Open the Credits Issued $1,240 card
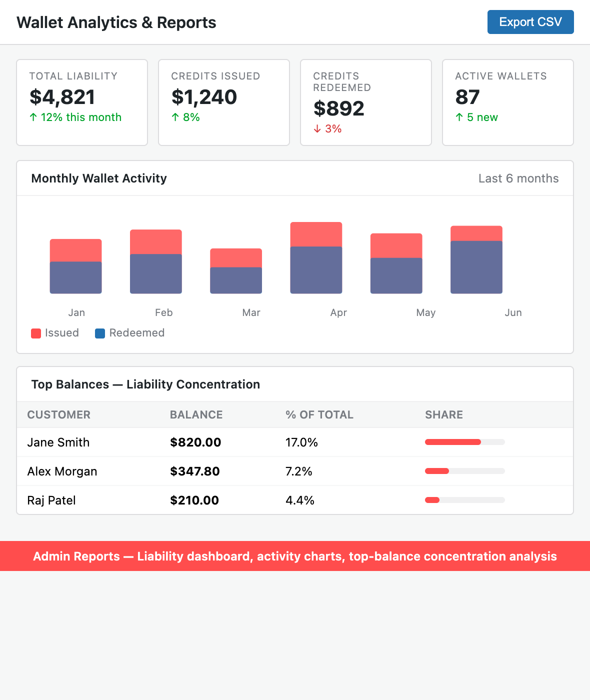 coord(224,102)
